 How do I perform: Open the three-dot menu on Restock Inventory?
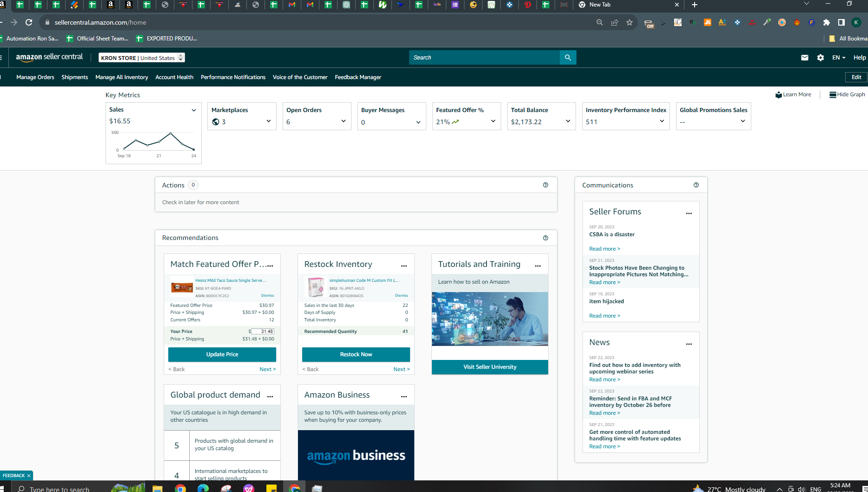pyautogui.click(x=404, y=266)
